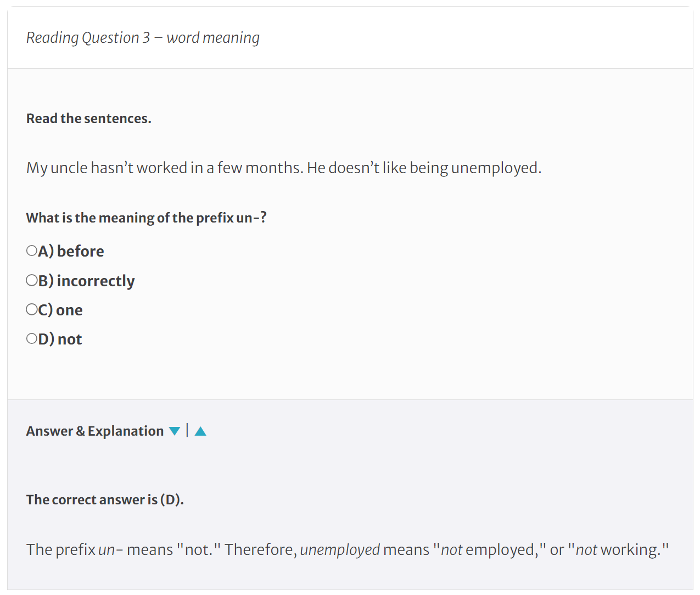The image size is (700, 595).
Task: Click the word 'one' answer label
Action: tap(69, 310)
